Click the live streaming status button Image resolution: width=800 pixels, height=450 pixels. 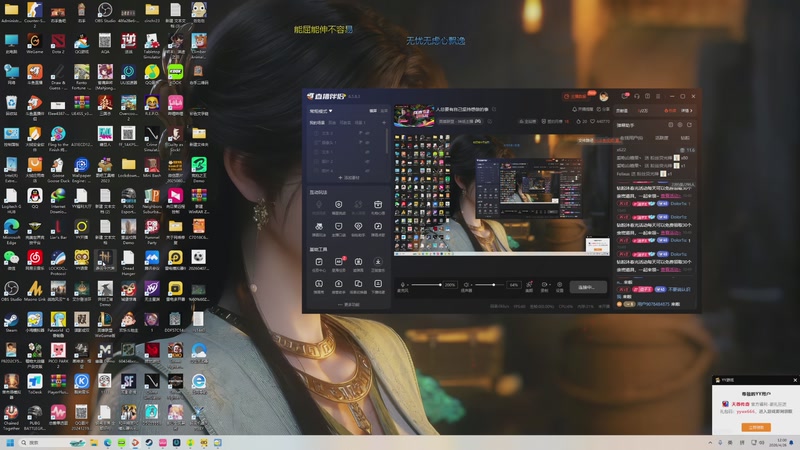tap(588, 287)
